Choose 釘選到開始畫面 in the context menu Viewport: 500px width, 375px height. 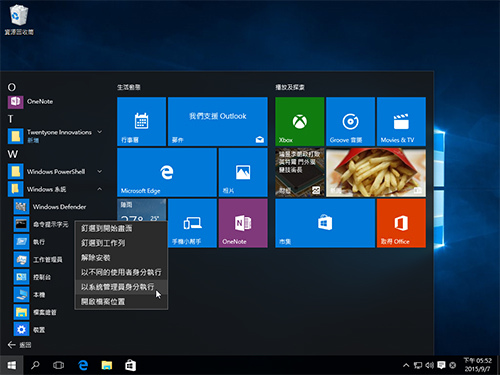(121, 228)
